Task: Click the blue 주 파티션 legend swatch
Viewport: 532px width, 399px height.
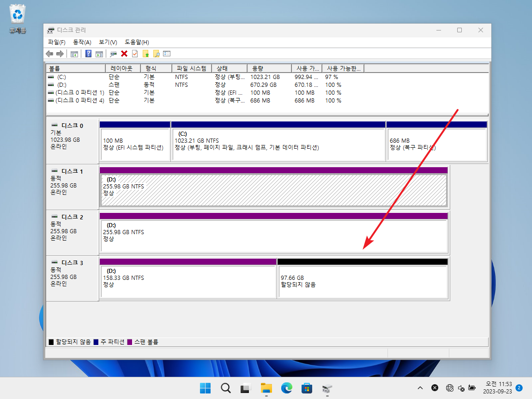Action: (x=96, y=342)
